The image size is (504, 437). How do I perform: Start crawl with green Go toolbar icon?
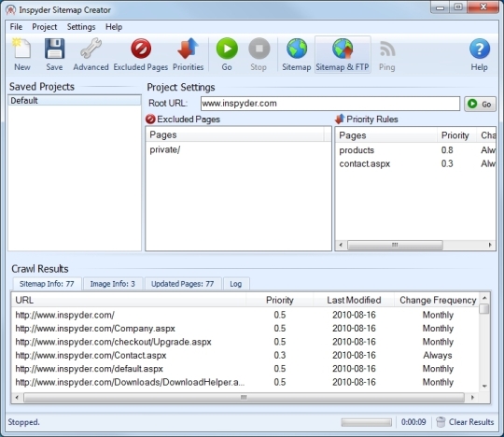227,54
